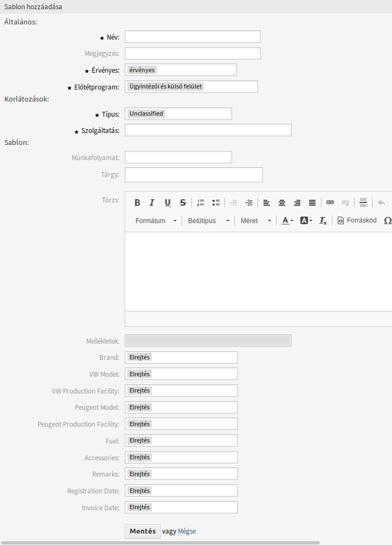Insert special character omega
The width and height of the screenshot is (392, 545).
coord(388,221)
